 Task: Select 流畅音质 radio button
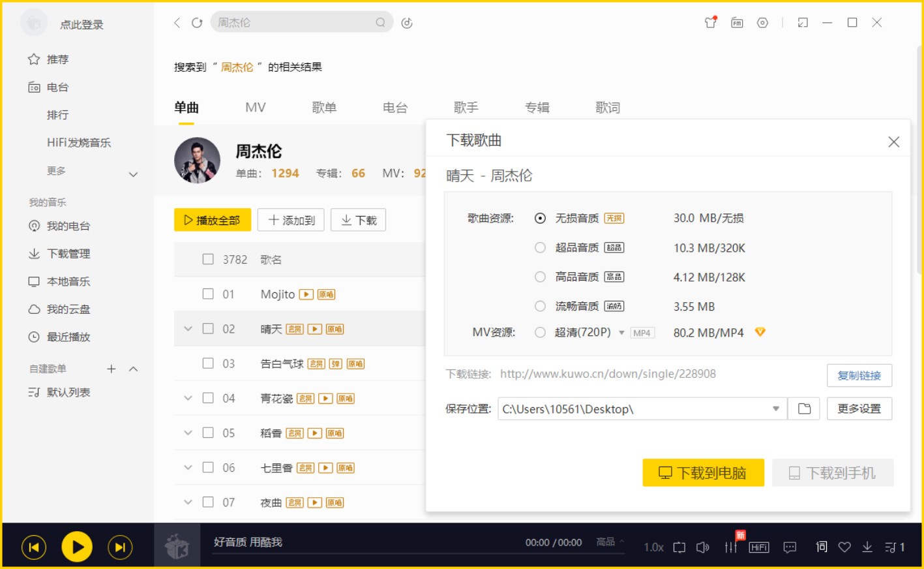pos(540,306)
